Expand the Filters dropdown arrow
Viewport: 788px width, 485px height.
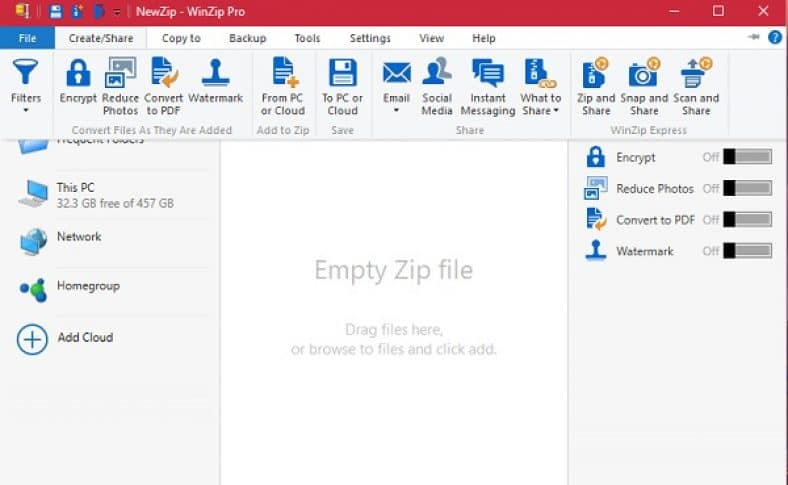[26, 110]
